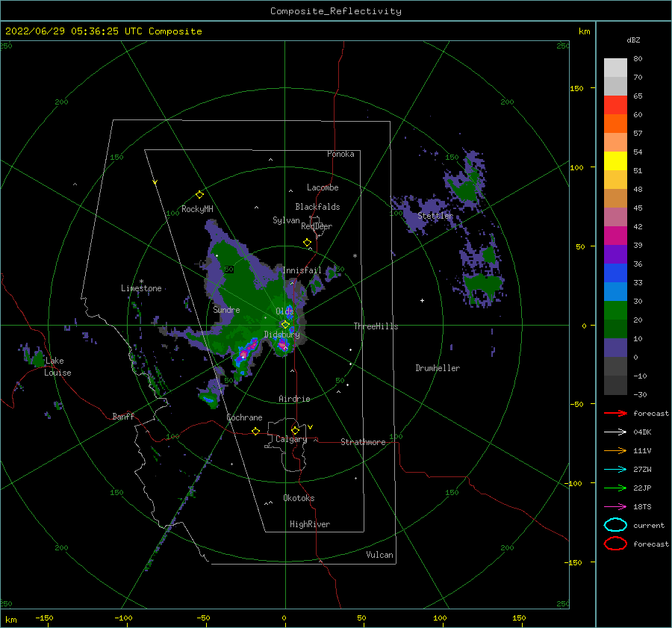Click the Airdrie label

[294, 399]
